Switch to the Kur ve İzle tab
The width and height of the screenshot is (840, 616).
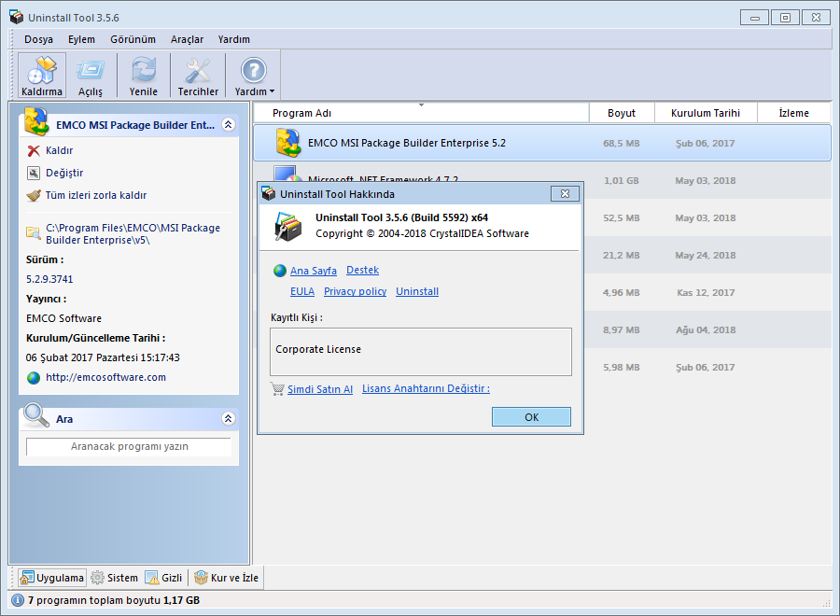[226, 578]
